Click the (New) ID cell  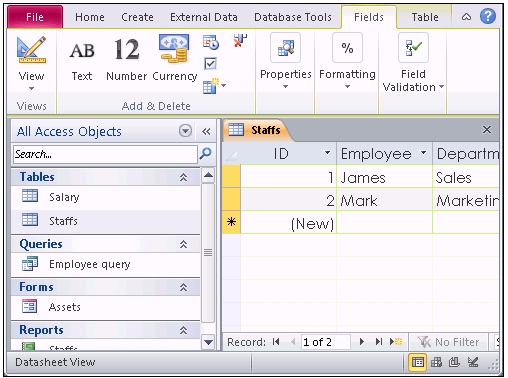click(x=288, y=223)
